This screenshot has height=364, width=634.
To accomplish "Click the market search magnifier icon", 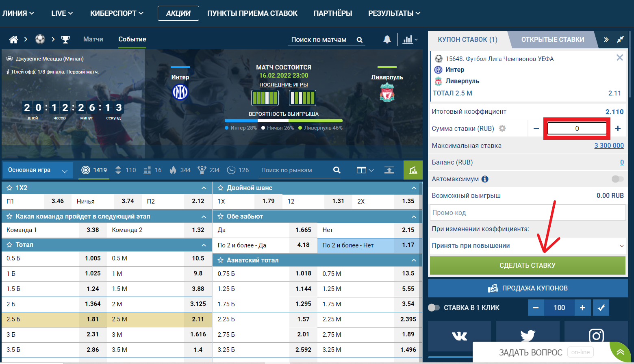I will (337, 170).
